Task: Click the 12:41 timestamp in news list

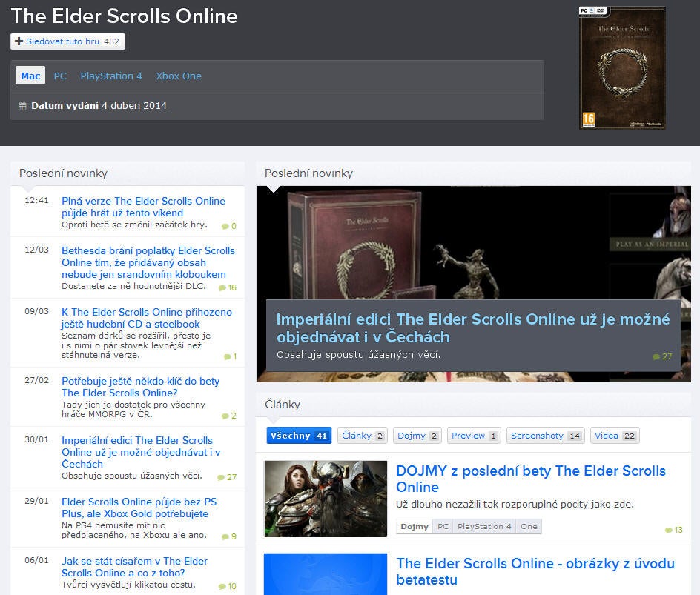Action: click(x=36, y=201)
